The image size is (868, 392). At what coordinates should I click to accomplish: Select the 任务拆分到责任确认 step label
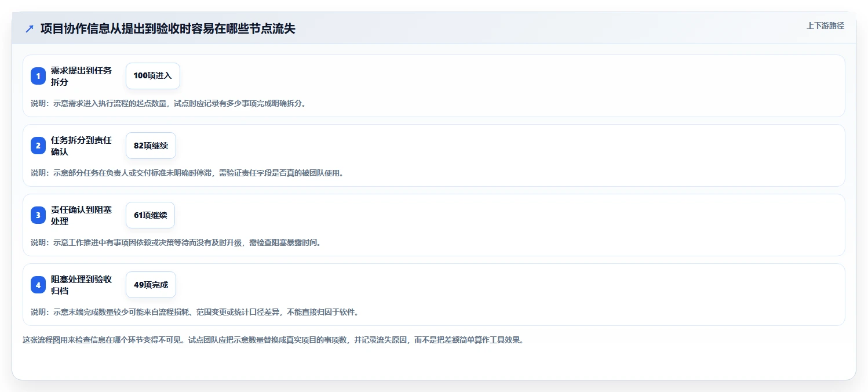[81, 146]
